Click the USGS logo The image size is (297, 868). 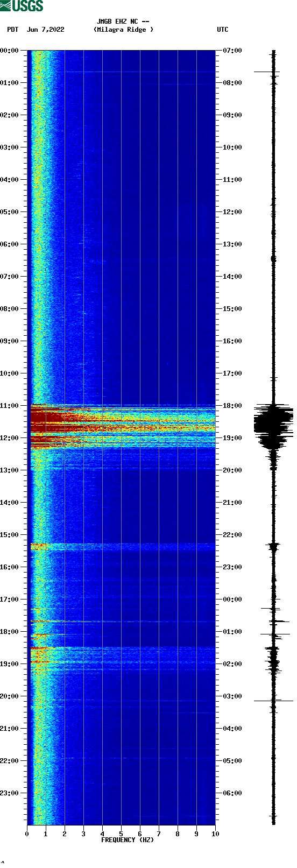coord(22,6)
